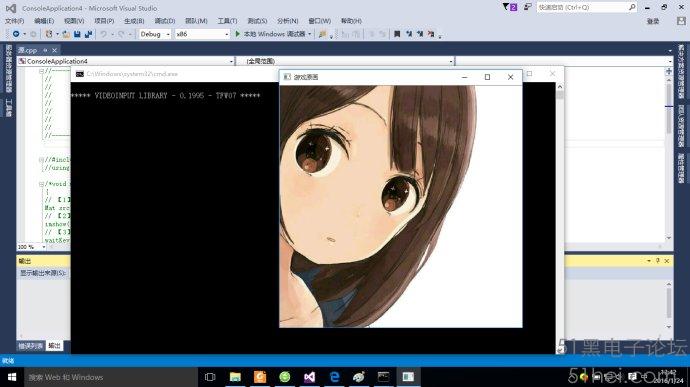Open the Task View taskbar icon
Viewport: 690px width, 387px height.
210,377
